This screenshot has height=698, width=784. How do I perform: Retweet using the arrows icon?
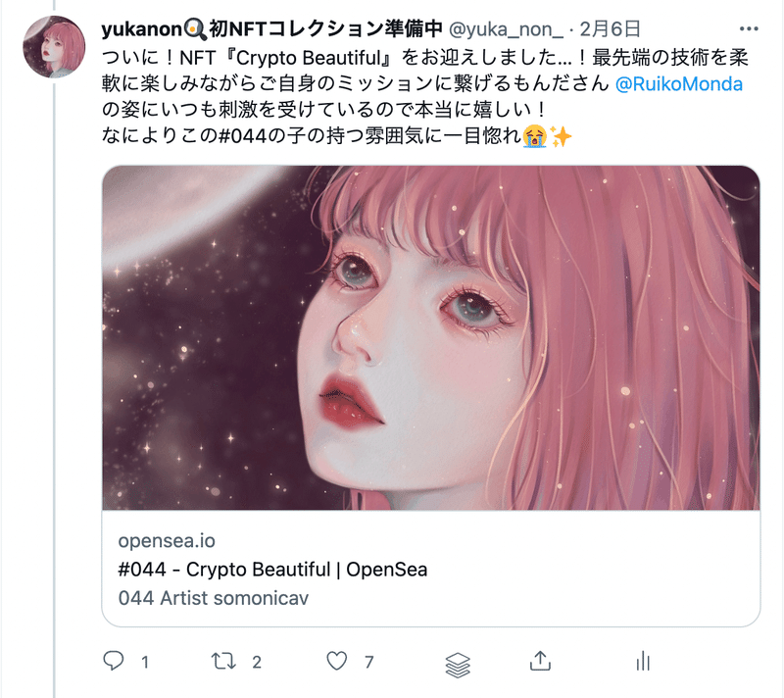[223, 661]
